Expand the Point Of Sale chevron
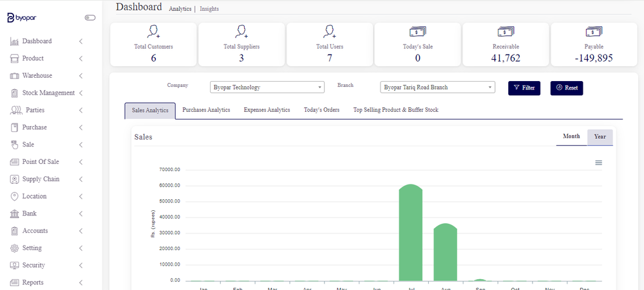Screen dimensions: 644x290 pos(81,162)
